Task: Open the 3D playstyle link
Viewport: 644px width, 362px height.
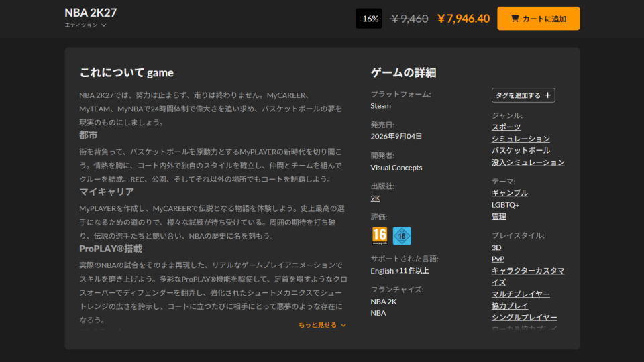Action: pos(496,247)
